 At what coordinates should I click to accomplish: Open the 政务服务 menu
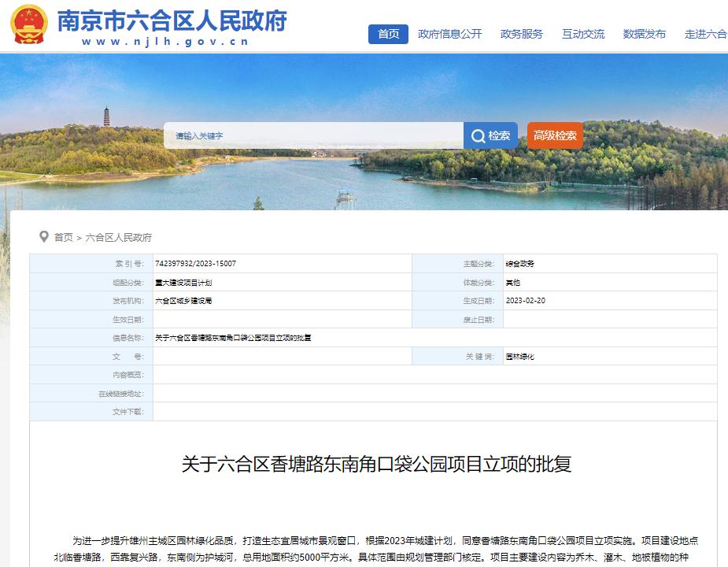point(521,34)
